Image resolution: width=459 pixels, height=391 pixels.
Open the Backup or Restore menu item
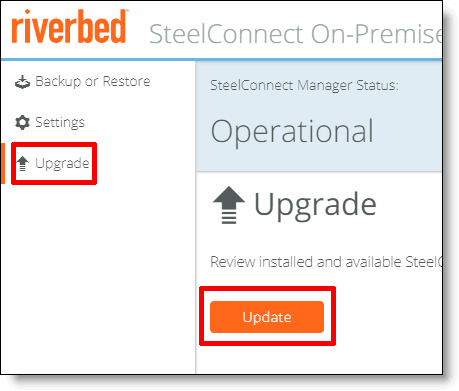[83, 82]
